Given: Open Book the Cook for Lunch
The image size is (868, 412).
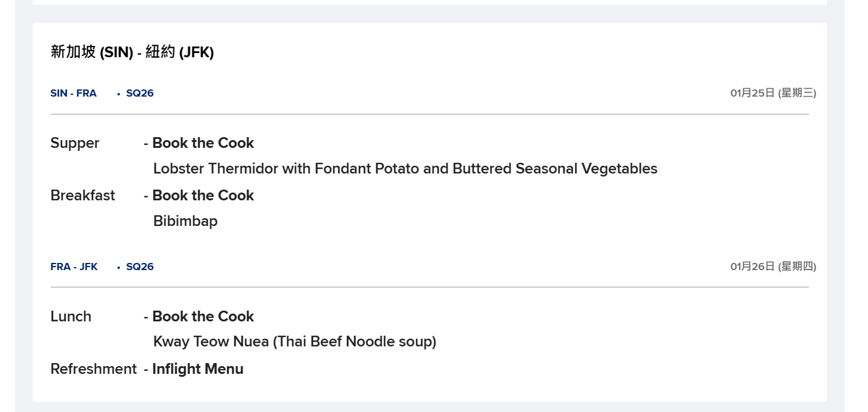Looking at the screenshot, I should [203, 317].
